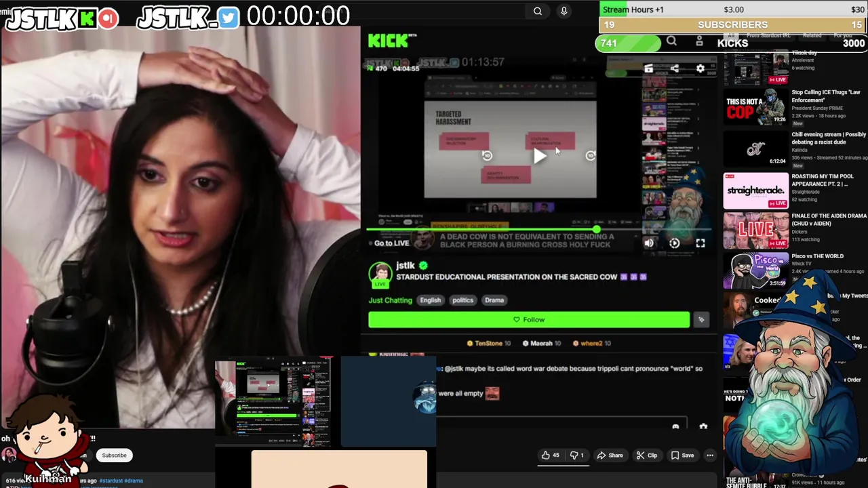Open the #drama hashtag link
The width and height of the screenshot is (868, 488).
point(134,481)
